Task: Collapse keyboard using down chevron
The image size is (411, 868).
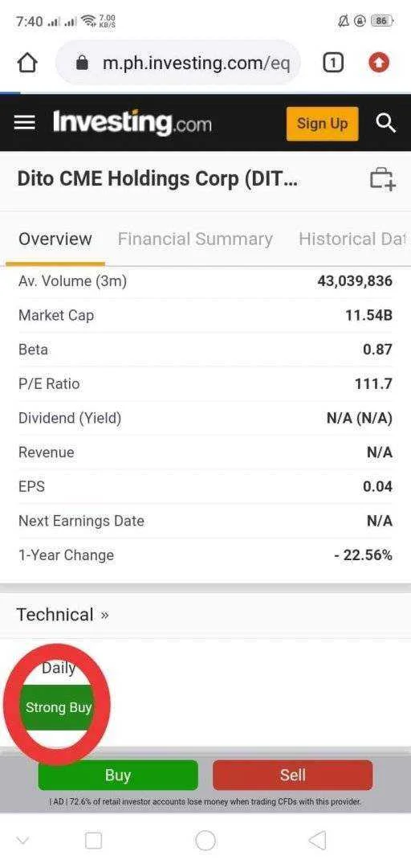Action: [22, 841]
